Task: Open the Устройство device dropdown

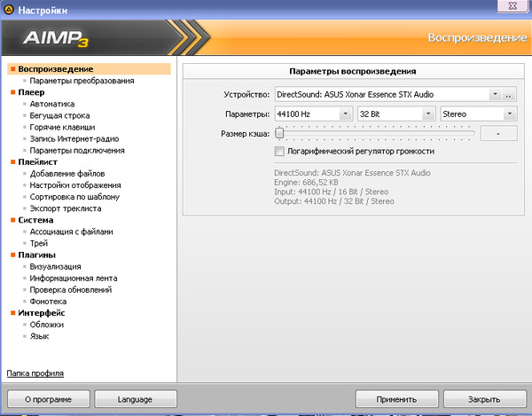Action: 495,94
